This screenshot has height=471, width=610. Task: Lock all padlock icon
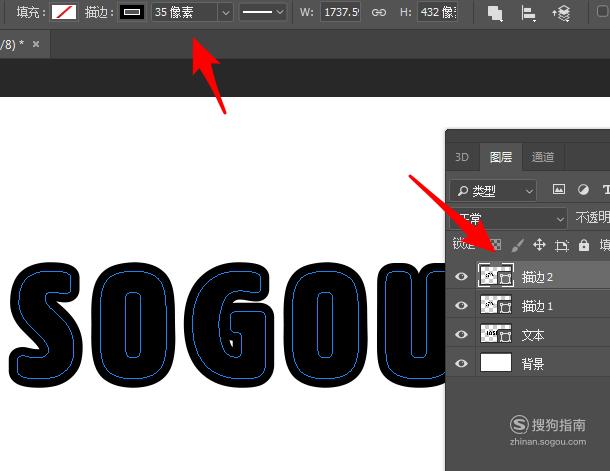tap(584, 245)
